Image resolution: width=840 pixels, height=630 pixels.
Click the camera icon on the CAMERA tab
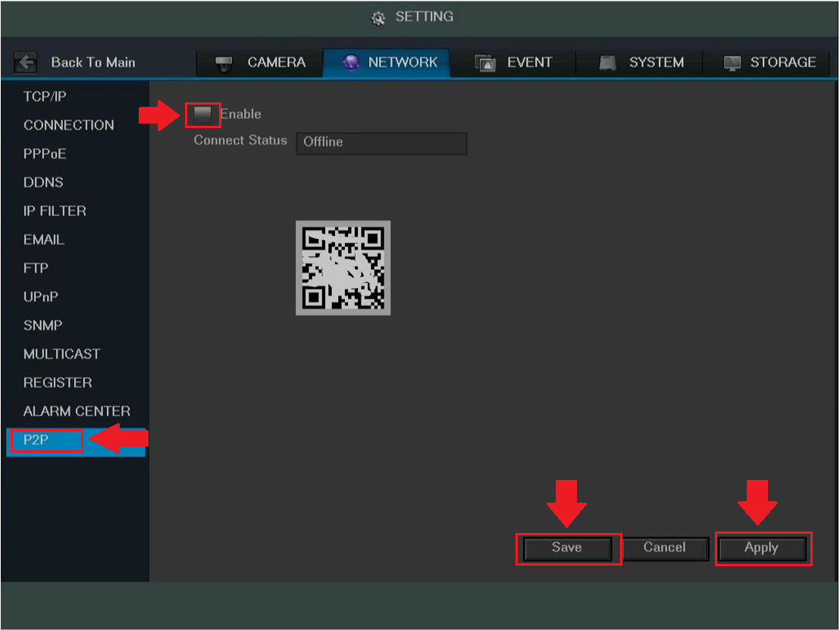225,62
